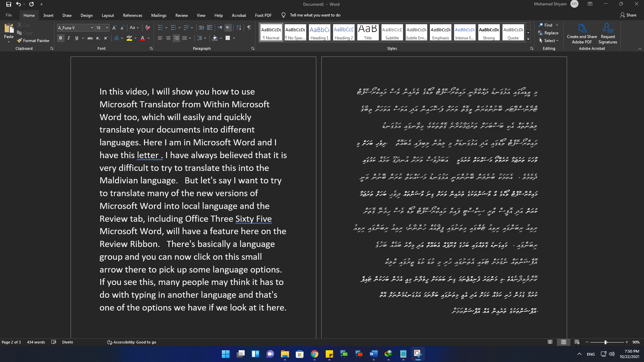Toggle Italic formatting
Screen dimensions: 644x362
(x=69, y=38)
